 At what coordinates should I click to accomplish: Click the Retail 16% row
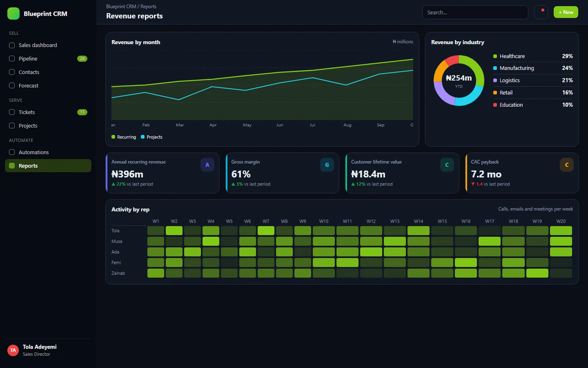click(533, 93)
